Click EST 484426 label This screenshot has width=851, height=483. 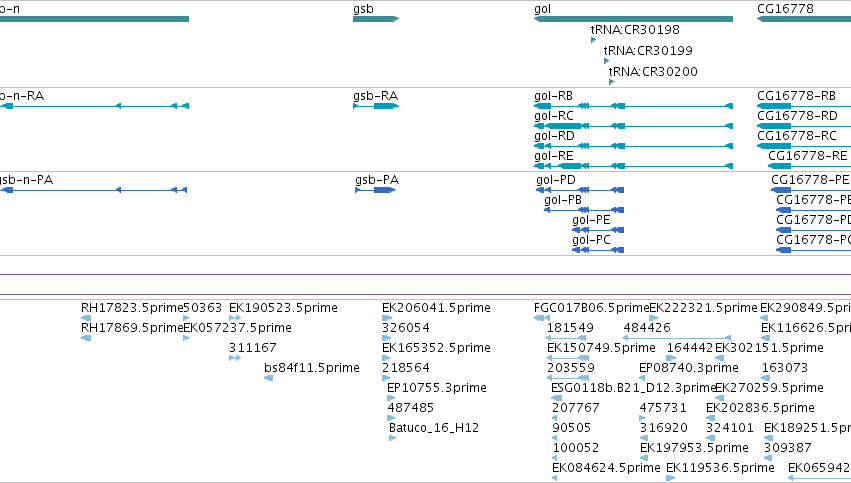tap(647, 328)
